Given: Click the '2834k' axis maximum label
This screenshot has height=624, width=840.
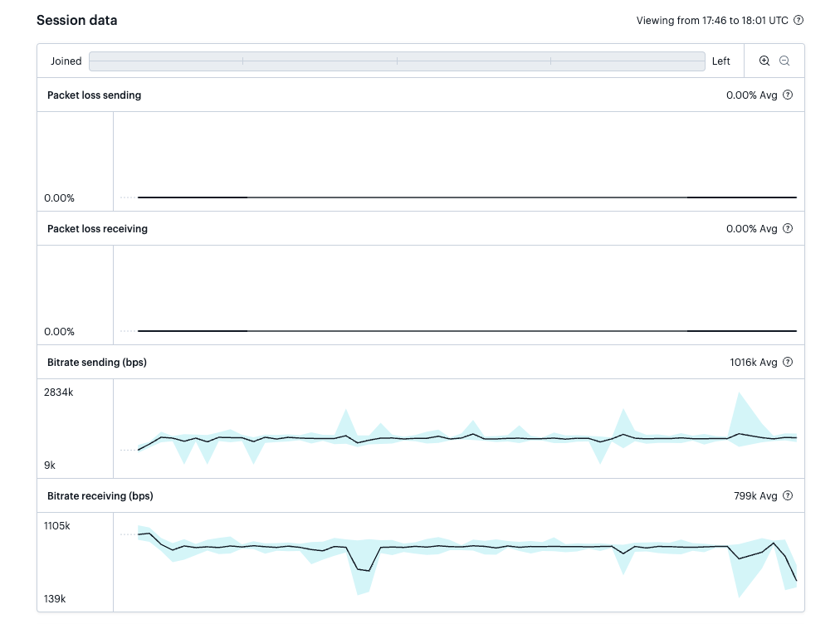Looking at the screenshot, I should (58, 392).
